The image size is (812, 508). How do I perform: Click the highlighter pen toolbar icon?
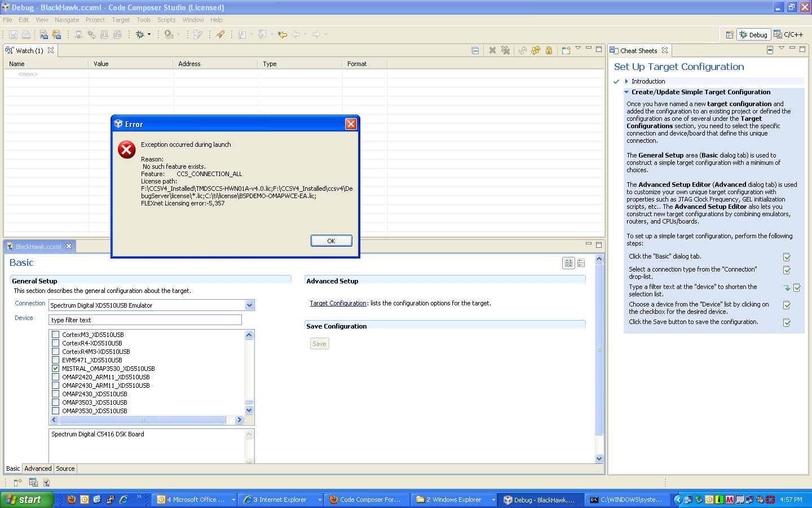220,34
